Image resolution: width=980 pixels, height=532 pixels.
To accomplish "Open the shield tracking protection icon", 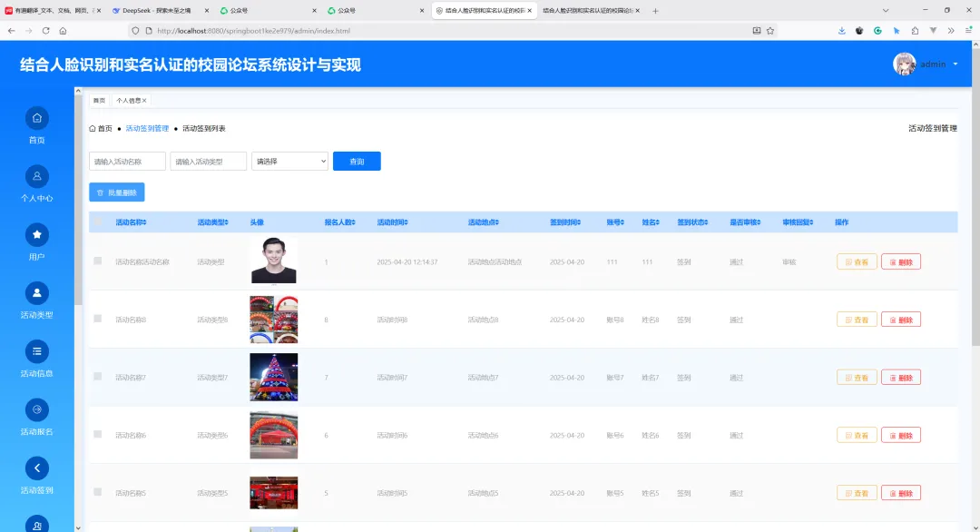I will (135, 31).
